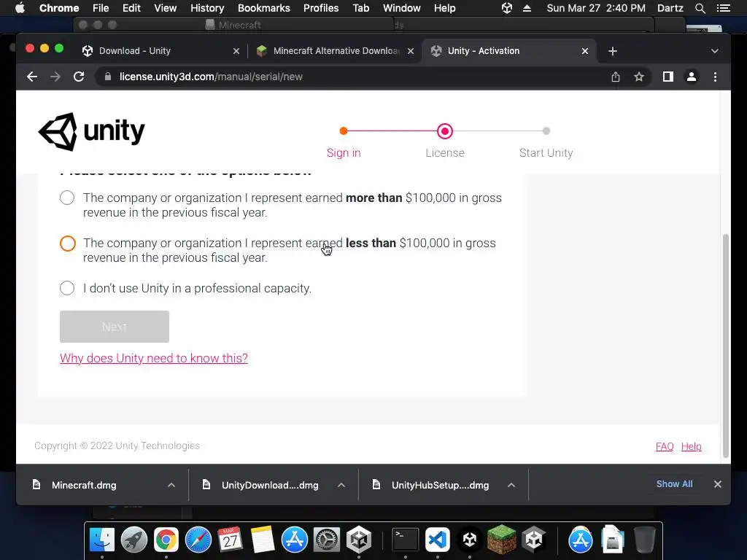Open the Chrome side panel icon

click(668, 77)
